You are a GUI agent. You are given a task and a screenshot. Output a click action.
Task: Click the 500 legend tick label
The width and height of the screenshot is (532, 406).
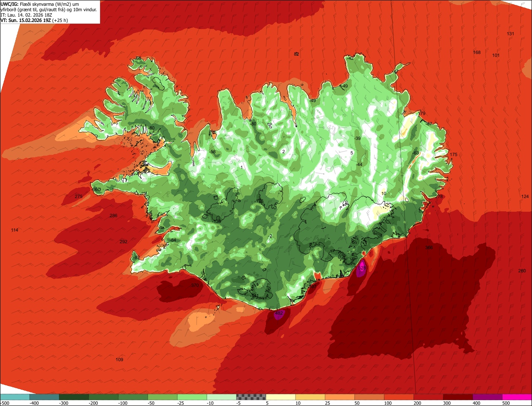pos(506,403)
